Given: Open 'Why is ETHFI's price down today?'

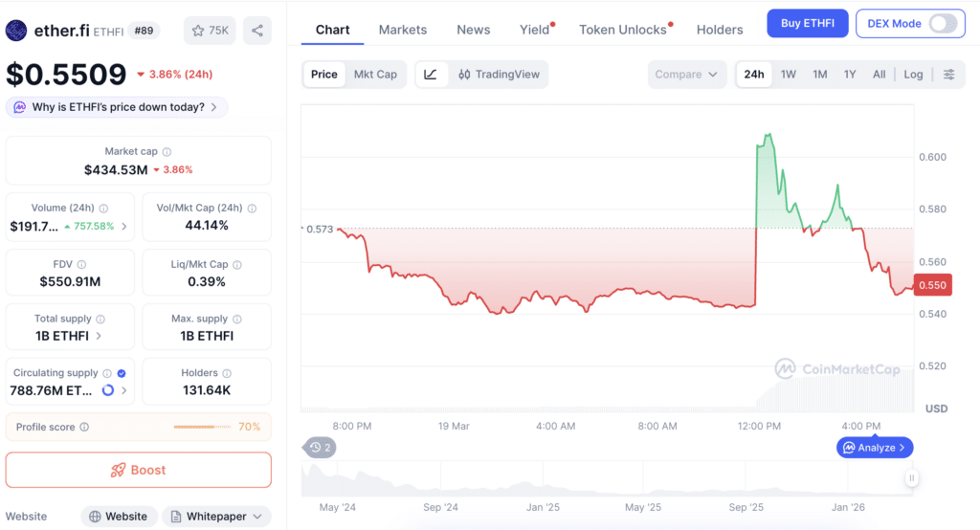Looking at the screenshot, I should (117, 107).
